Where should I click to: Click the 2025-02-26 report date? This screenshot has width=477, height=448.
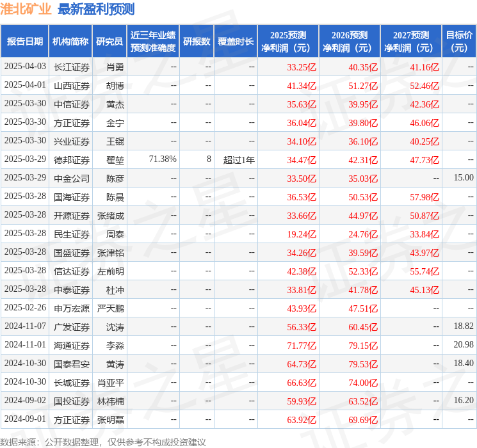[x=25, y=307]
